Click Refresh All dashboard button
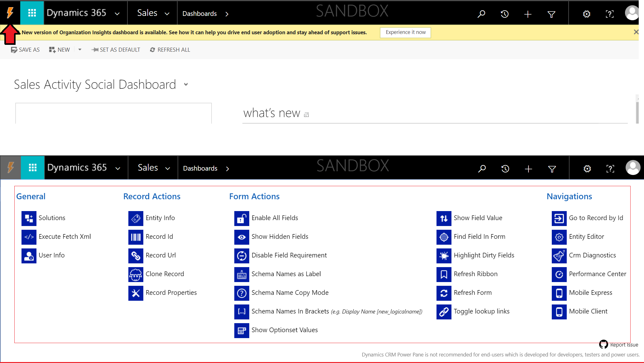 (x=170, y=49)
